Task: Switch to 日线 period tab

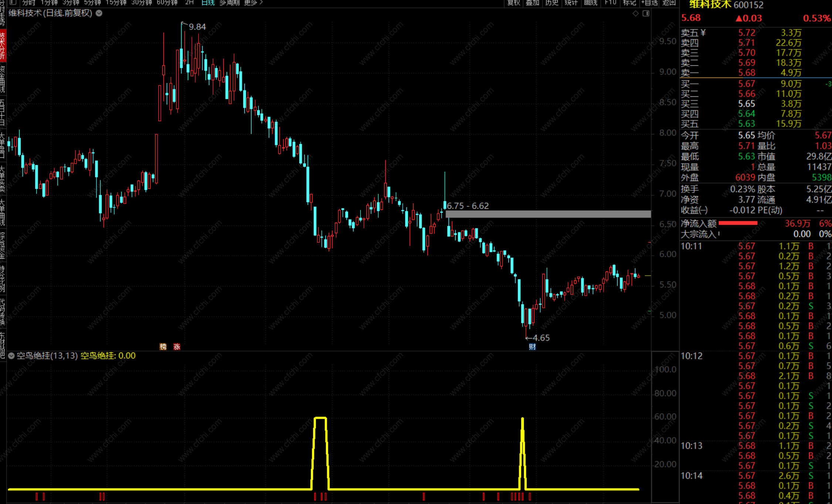Action: [208, 3]
